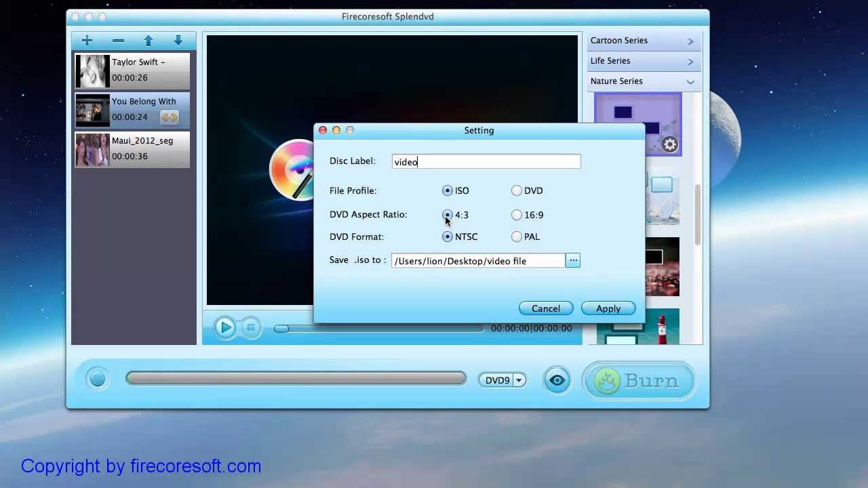This screenshot has height=488, width=868.
Task: Select ISO file profile
Action: click(447, 191)
